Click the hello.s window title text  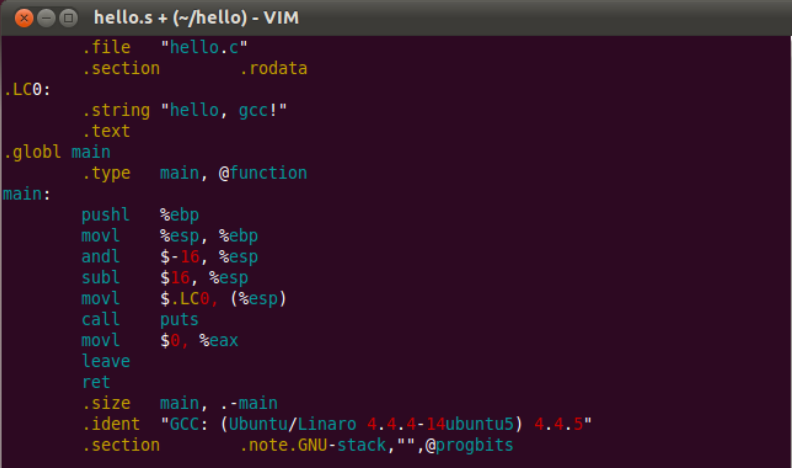(x=195, y=17)
